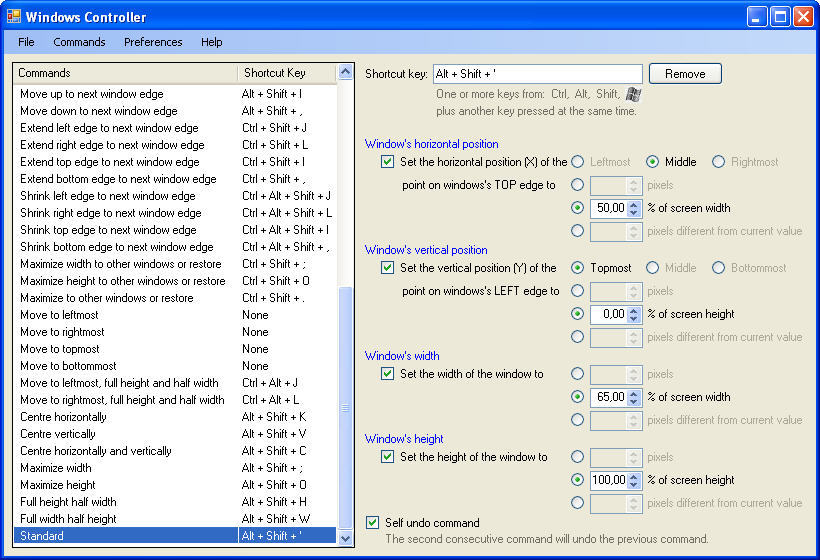Select the Bottommost radio button

tap(719, 268)
